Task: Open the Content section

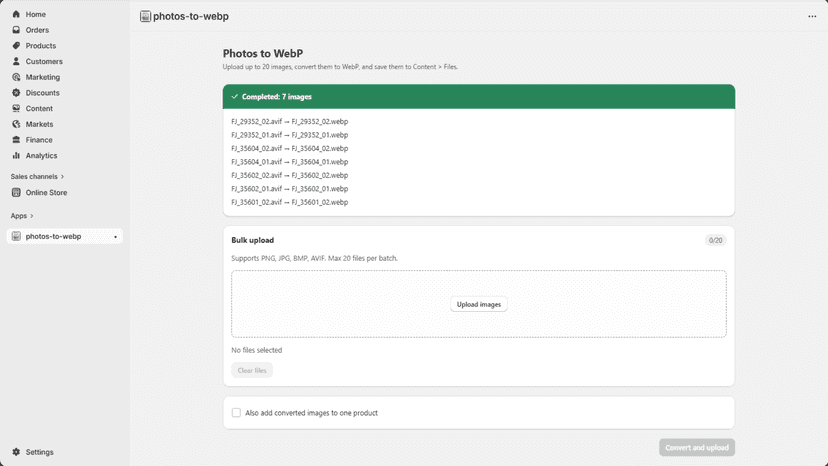Action: pos(39,108)
